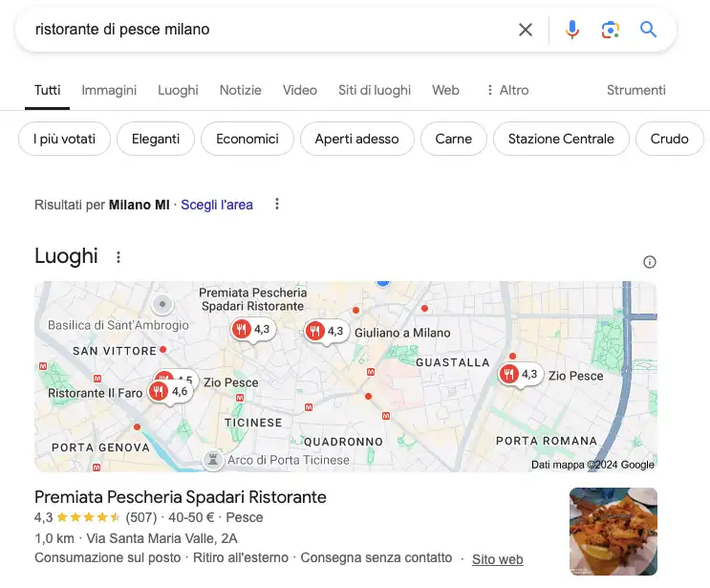This screenshot has height=588, width=710.
Task: Select Zio Pesce 4,3 pin near Guastalla
Action: pos(520,374)
